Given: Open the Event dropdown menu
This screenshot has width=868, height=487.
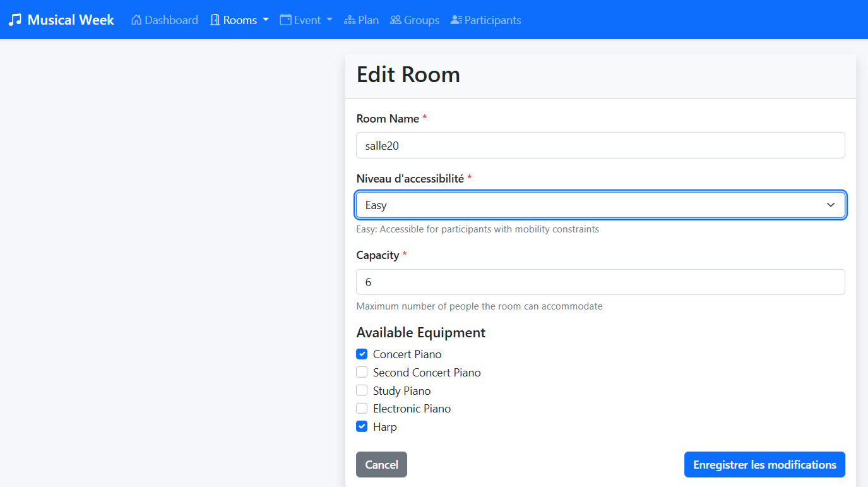Looking at the screenshot, I should pyautogui.click(x=306, y=20).
